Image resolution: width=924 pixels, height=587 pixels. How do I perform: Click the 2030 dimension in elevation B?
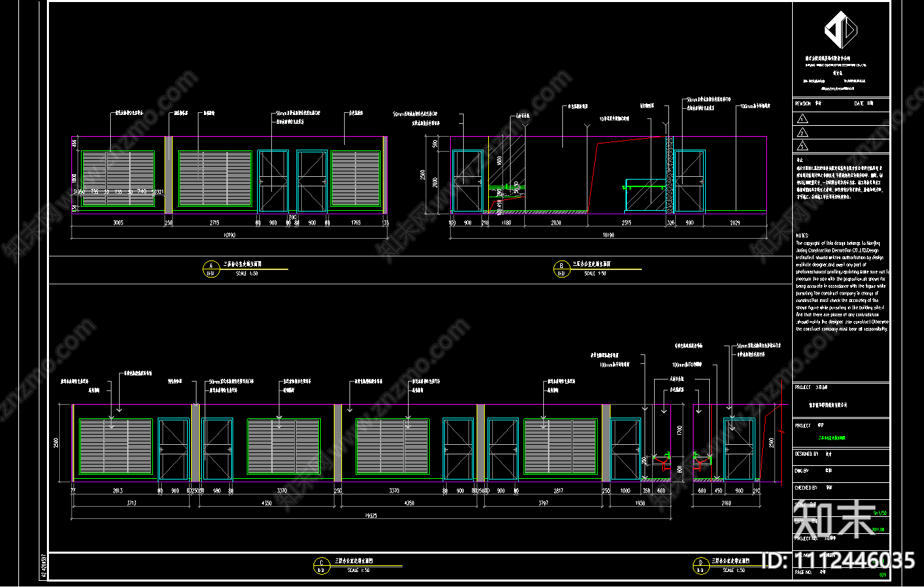point(556,222)
